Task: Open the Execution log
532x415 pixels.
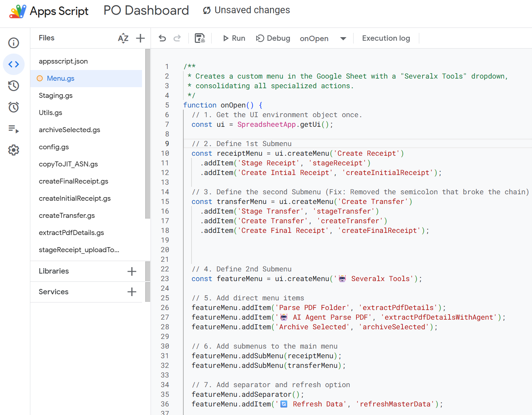Action: tap(386, 38)
